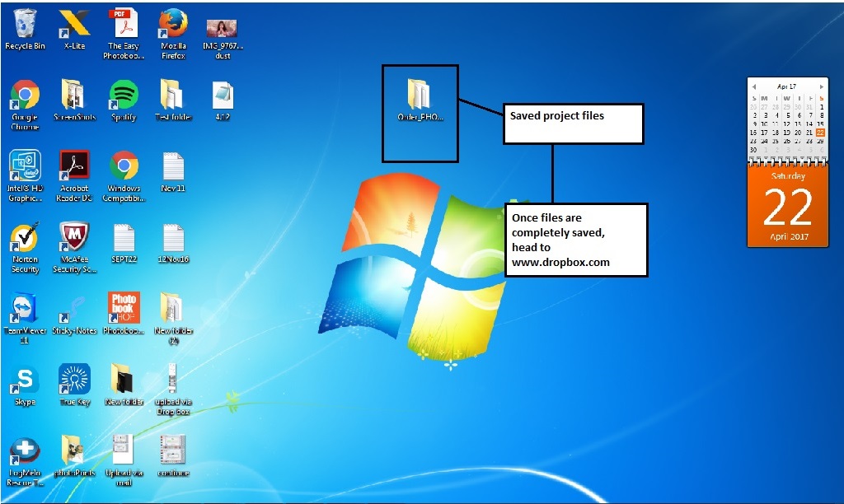Select day 21 in the calendar gadget
Viewport: 844px width, 504px height.
(809, 133)
